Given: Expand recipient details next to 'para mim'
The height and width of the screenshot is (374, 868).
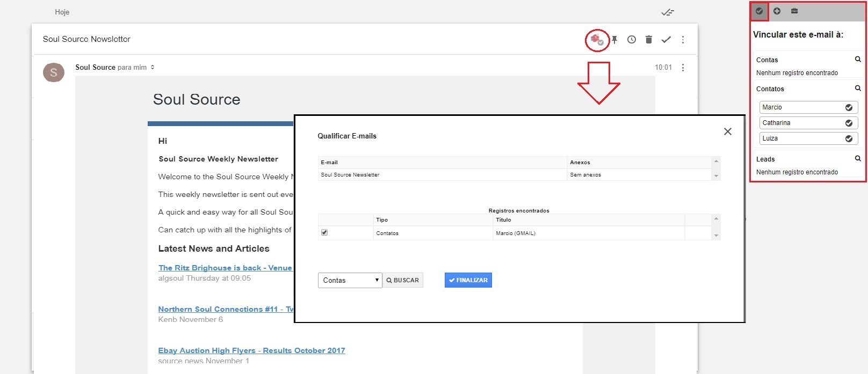Looking at the screenshot, I should tap(153, 68).
